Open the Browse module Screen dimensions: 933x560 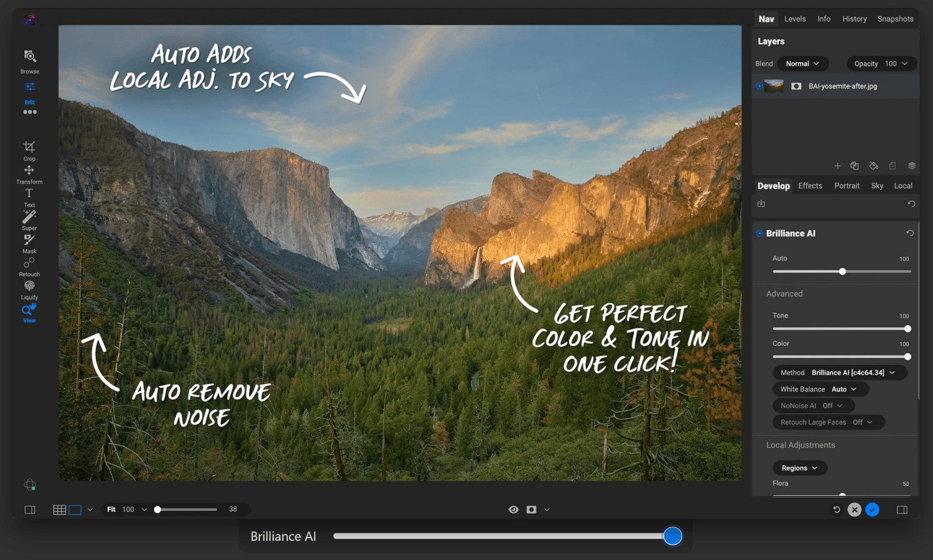(29, 62)
